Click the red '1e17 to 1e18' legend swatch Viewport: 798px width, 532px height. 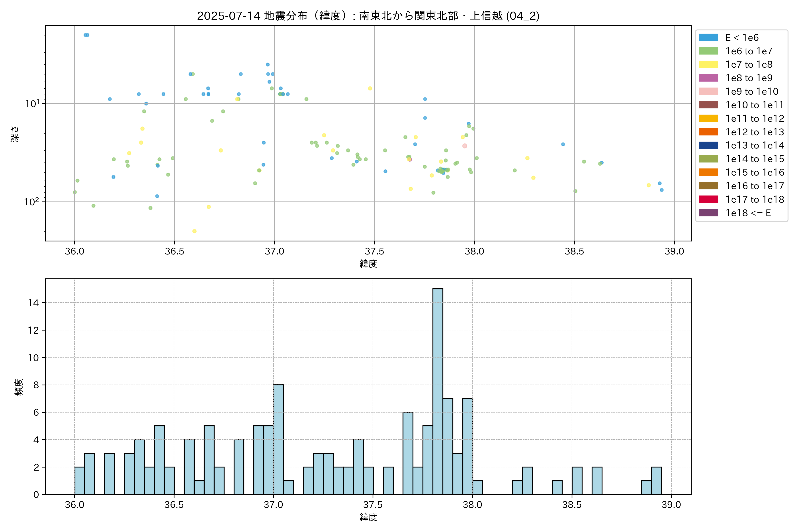coord(708,199)
